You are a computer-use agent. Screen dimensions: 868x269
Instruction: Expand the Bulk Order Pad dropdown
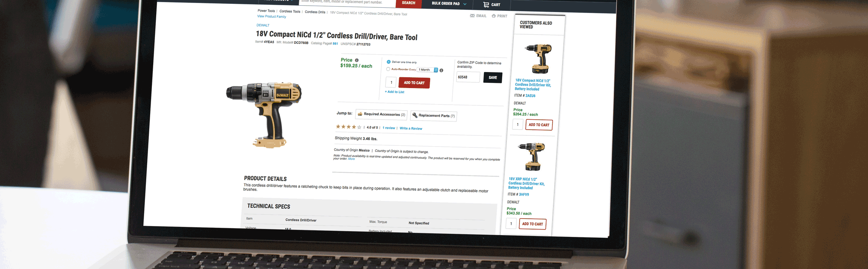coord(465,4)
